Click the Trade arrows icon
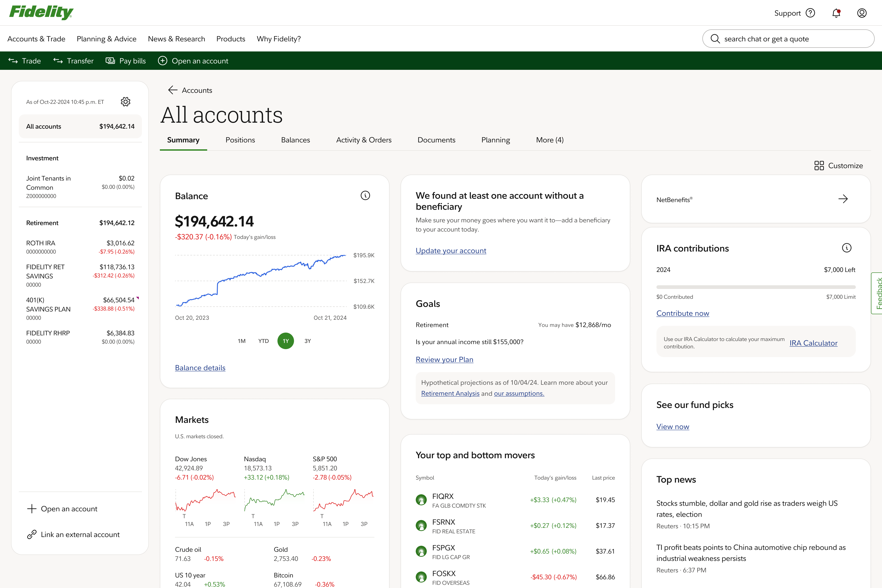This screenshot has width=882, height=588. click(13, 61)
